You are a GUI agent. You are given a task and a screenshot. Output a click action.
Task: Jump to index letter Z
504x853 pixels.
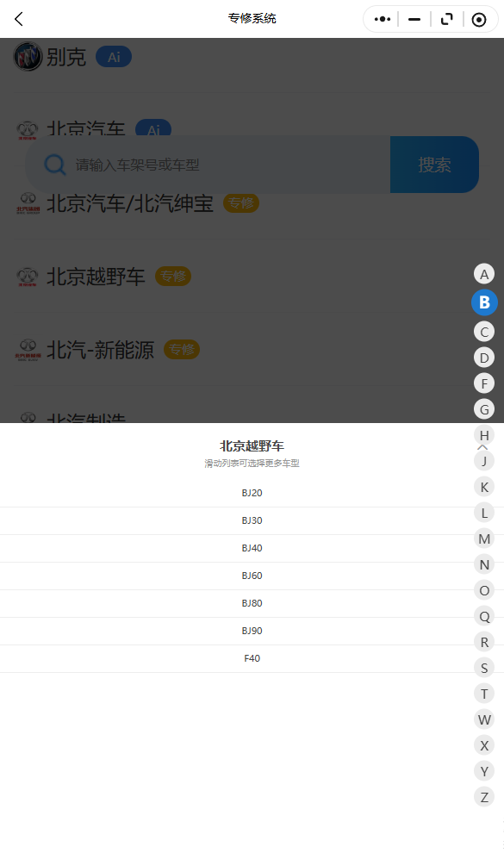pyautogui.click(x=484, y=797)
